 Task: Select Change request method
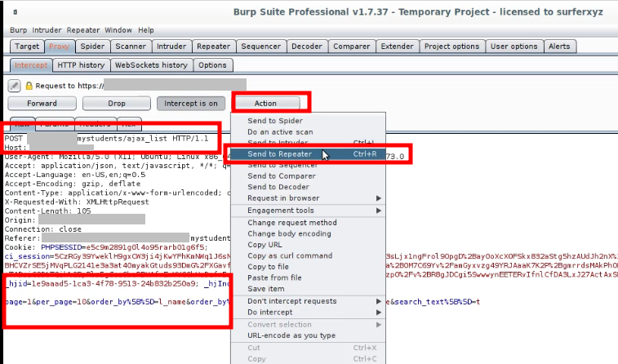coord(308,223)
